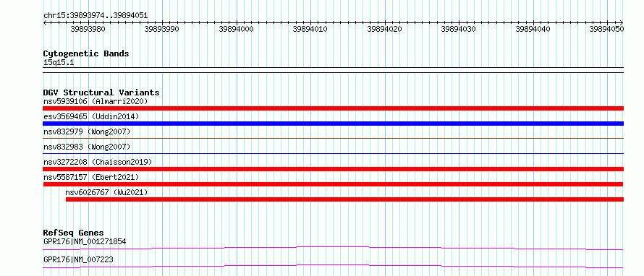Click ruler position 39894020
644x276 pixels.
(x=384, y=29)
